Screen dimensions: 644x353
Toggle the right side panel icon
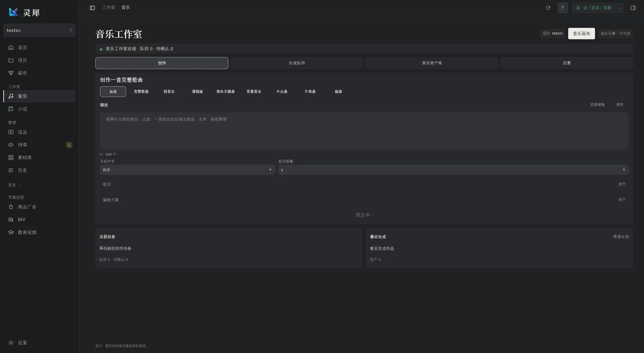pos(633,8)
